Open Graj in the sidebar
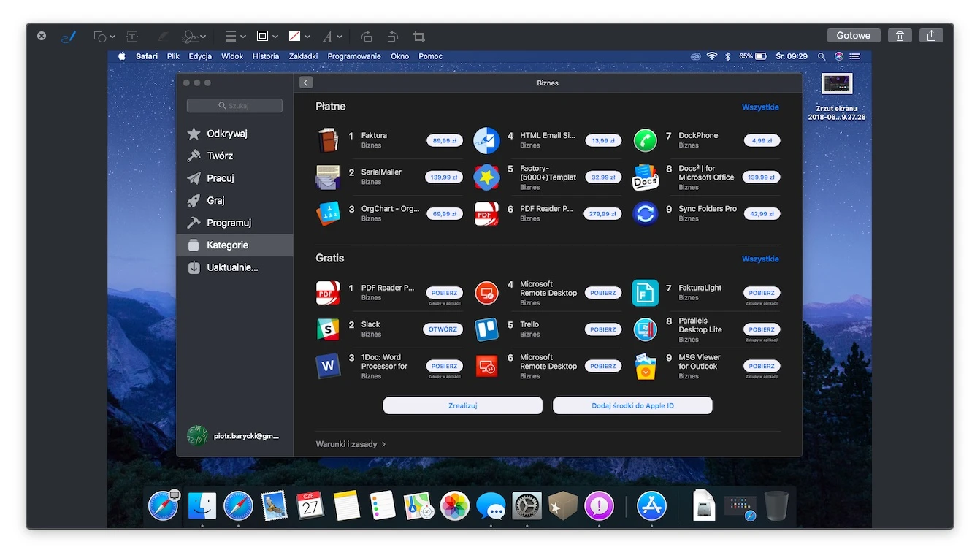 234,200
